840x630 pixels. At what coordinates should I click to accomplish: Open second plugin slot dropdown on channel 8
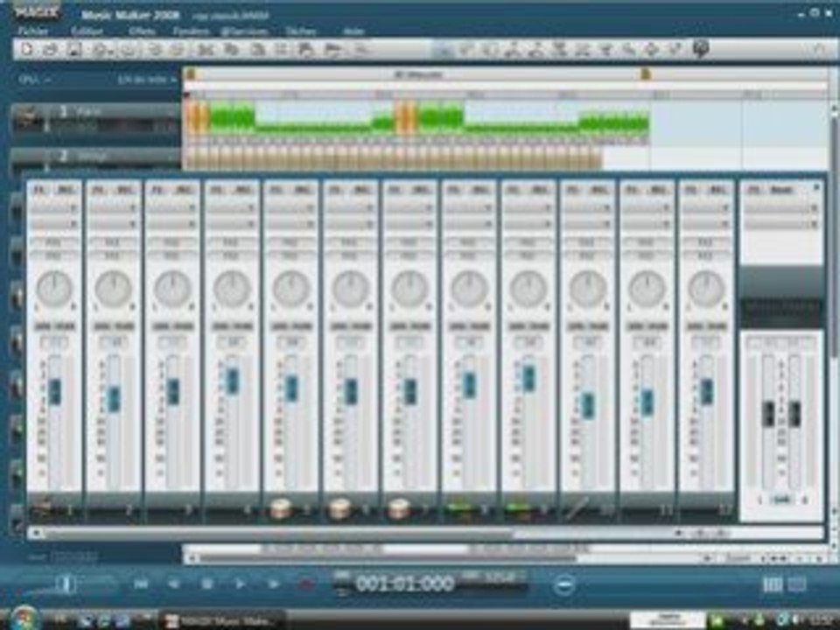click(469, 224)
